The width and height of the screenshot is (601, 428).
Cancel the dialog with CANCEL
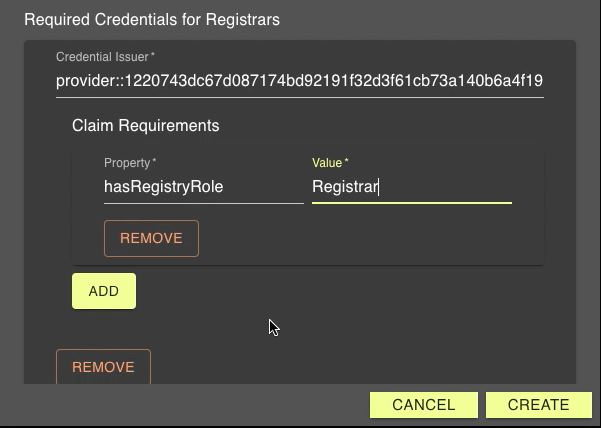424,405
